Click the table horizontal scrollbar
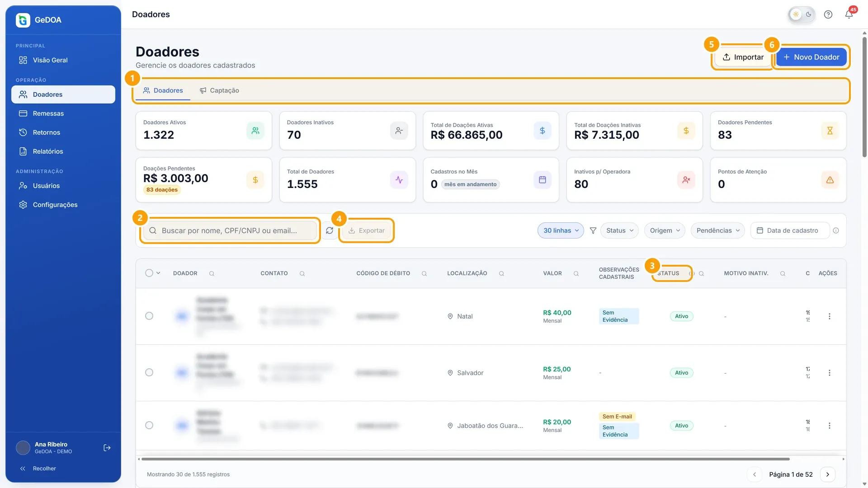Image resolution: width=868 pixels, height=488 pixels. [x=466, y=459]
